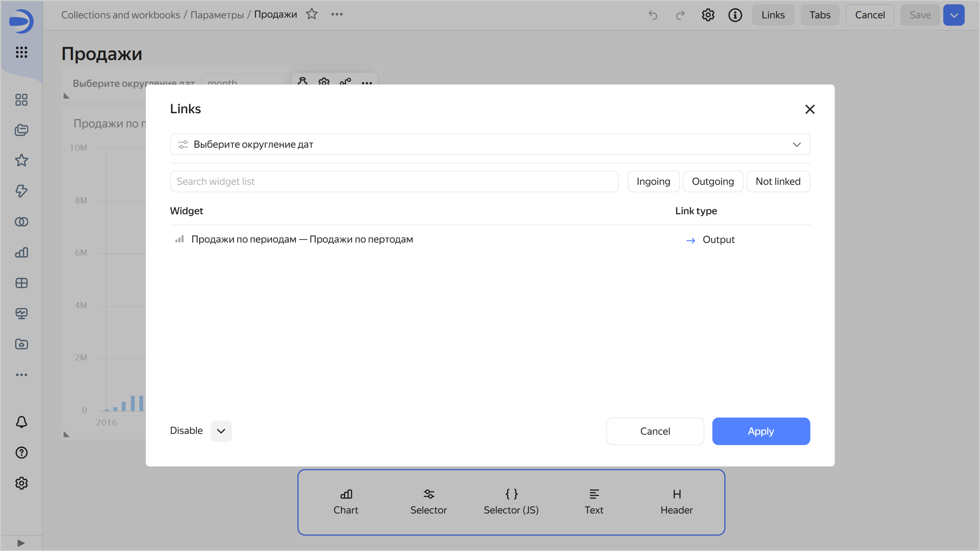This screenshot has height=551, width=980.
Task: Toggle the Outgoing filter
Action: (712, 181)
